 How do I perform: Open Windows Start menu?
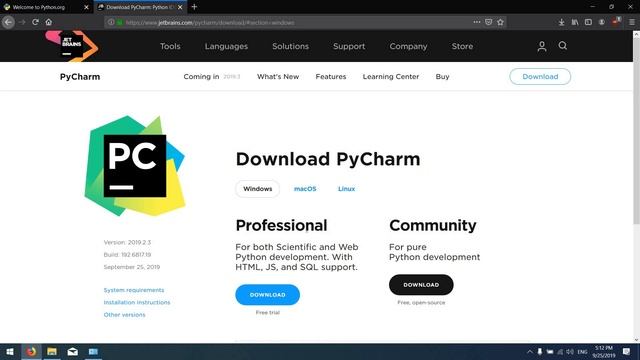[10, 352]
